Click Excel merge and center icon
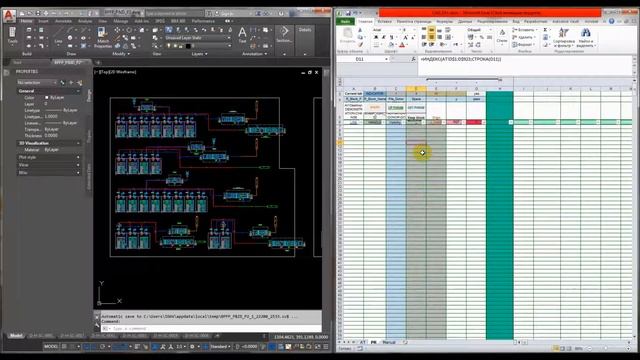 click(448, 37)
